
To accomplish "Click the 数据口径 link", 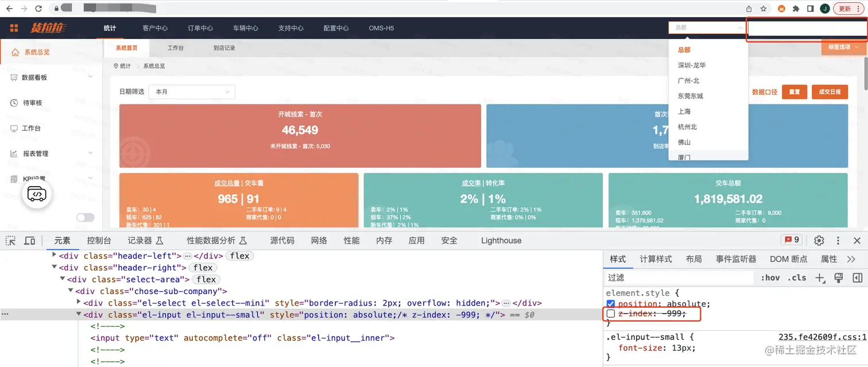I will (x=764, y=92).
